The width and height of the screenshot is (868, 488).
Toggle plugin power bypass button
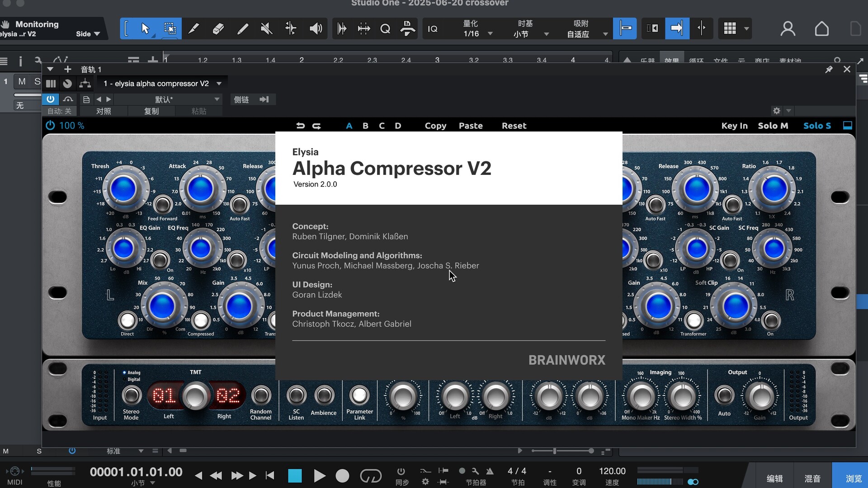pos(50,99)
